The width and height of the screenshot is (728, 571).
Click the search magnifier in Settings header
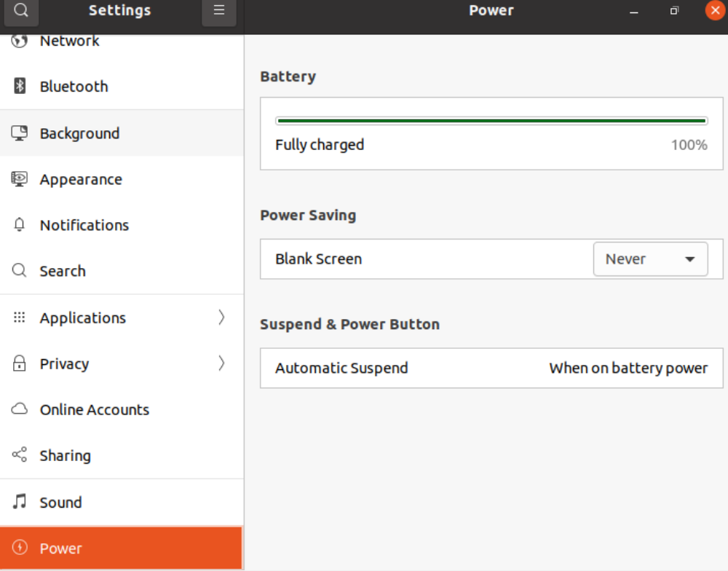(x=21, y=11)
